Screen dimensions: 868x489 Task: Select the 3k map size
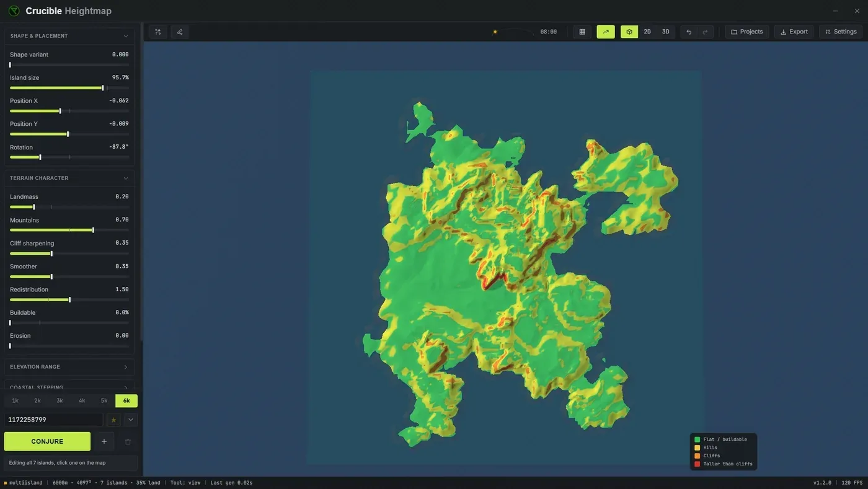pos(60,401)
